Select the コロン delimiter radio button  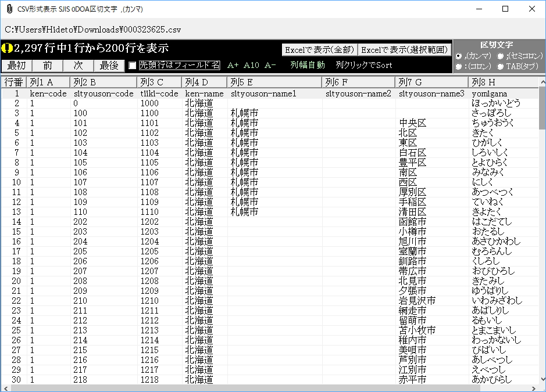(x=459, y=66)
